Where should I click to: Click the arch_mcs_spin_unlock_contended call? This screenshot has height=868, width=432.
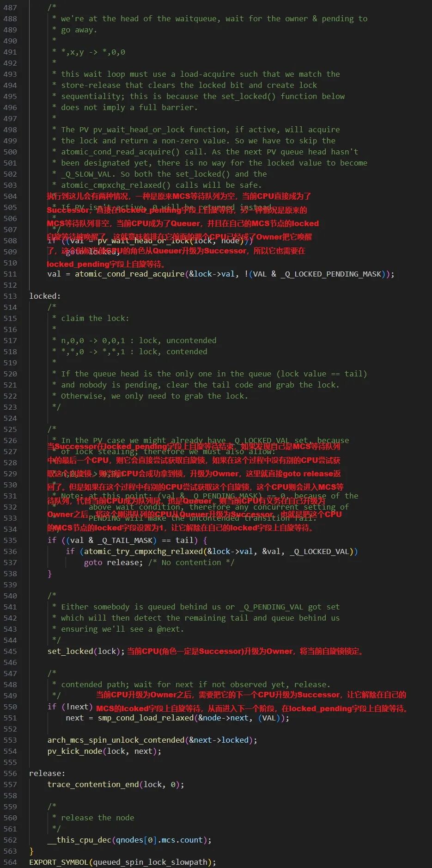point(152,740)
